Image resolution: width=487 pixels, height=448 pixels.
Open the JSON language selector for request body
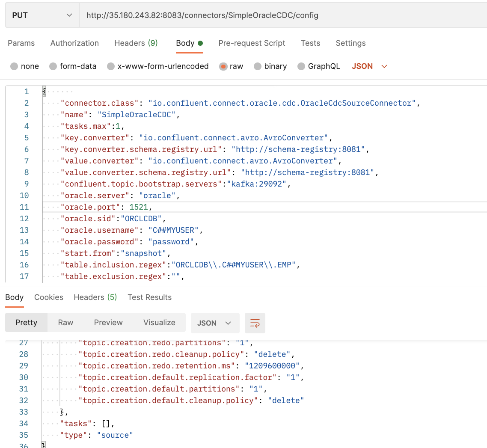click(x=369, y=66)
